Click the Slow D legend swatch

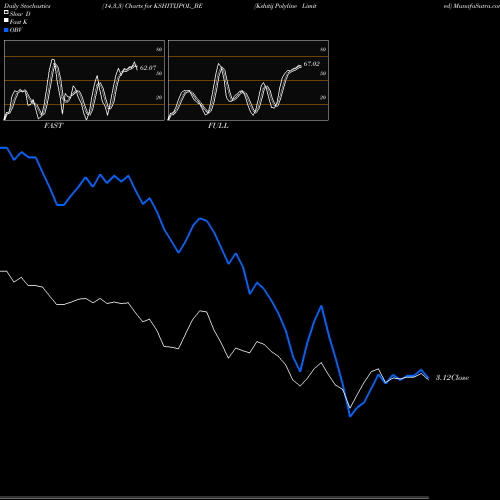tap(6, 12)
